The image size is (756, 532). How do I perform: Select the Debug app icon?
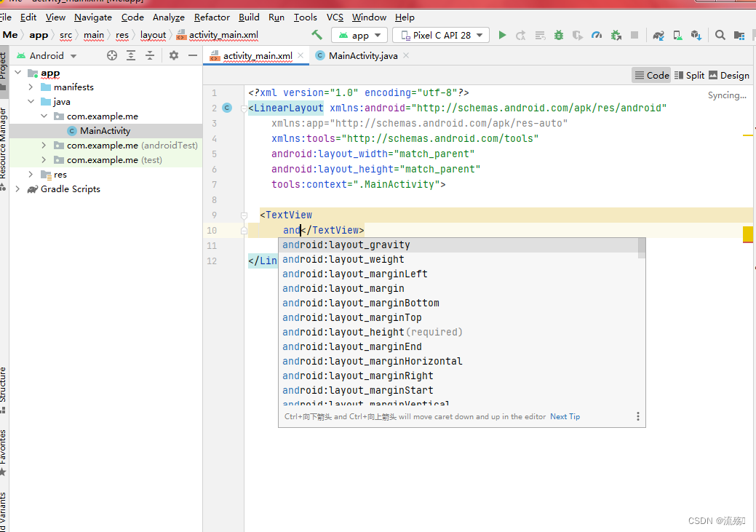559,34
